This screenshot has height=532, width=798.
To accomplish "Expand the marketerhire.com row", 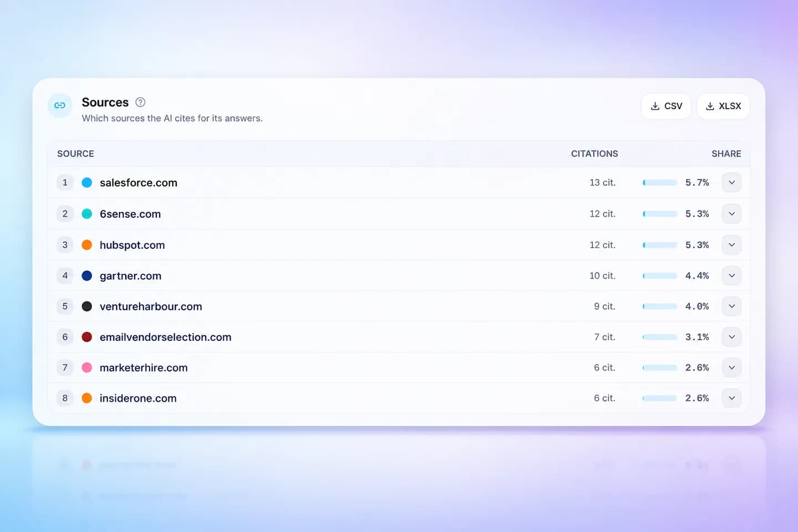I will (731, 367).
